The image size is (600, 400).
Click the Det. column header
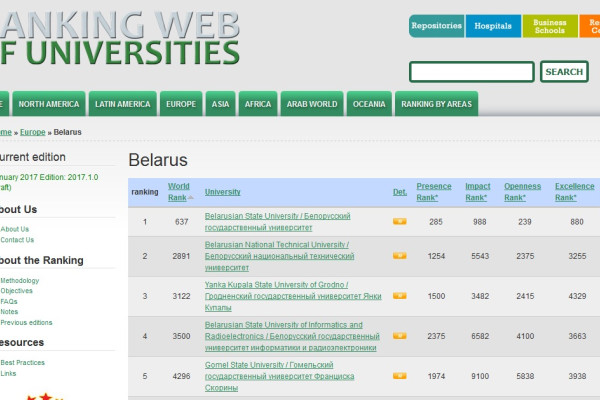click(x=400, y=192)
